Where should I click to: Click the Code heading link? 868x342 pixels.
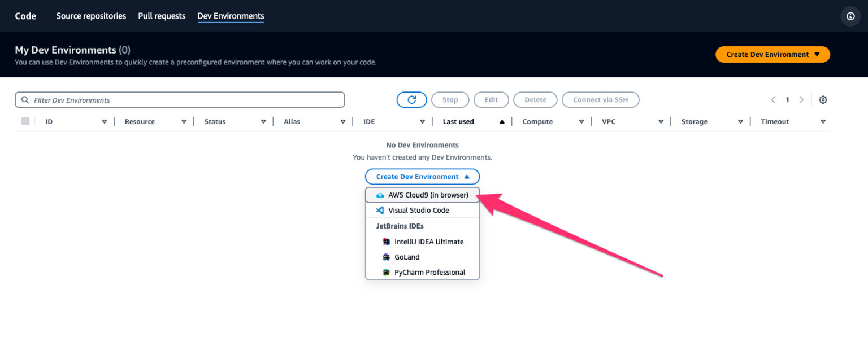point(25,16)
